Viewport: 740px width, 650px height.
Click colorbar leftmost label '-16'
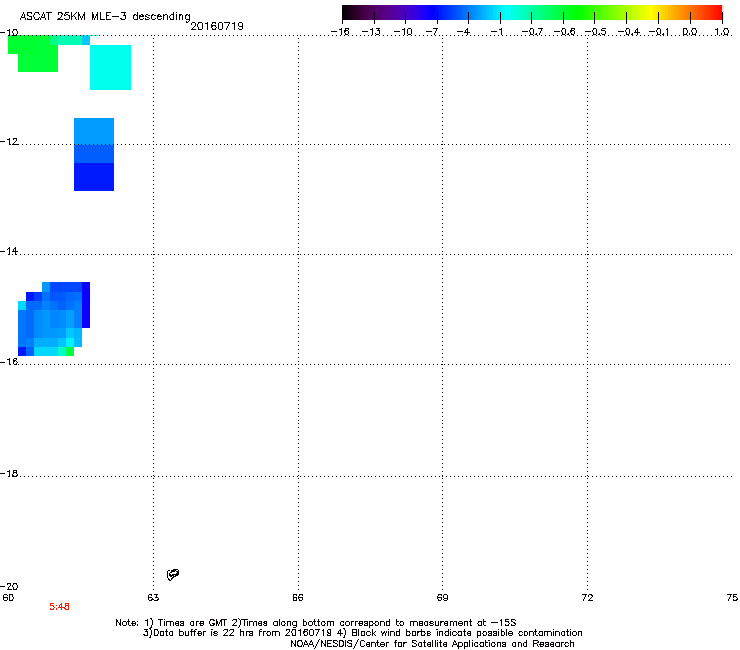point(340,32)
